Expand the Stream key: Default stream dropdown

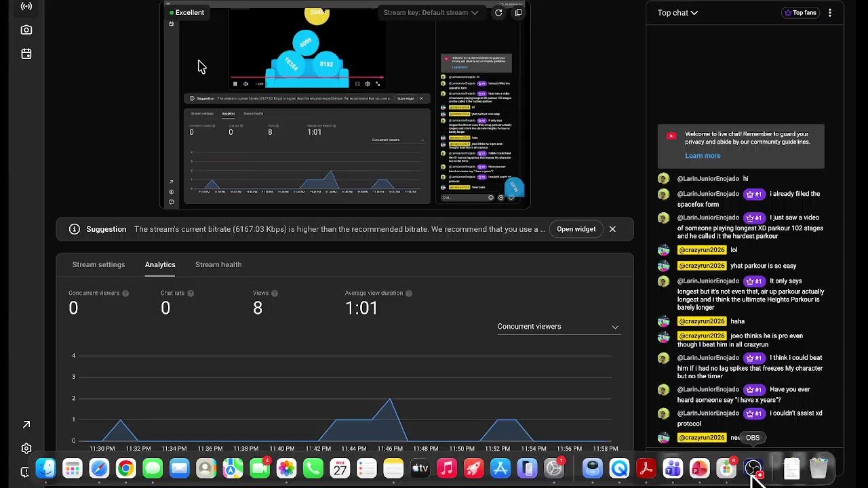tap(431, 12)
